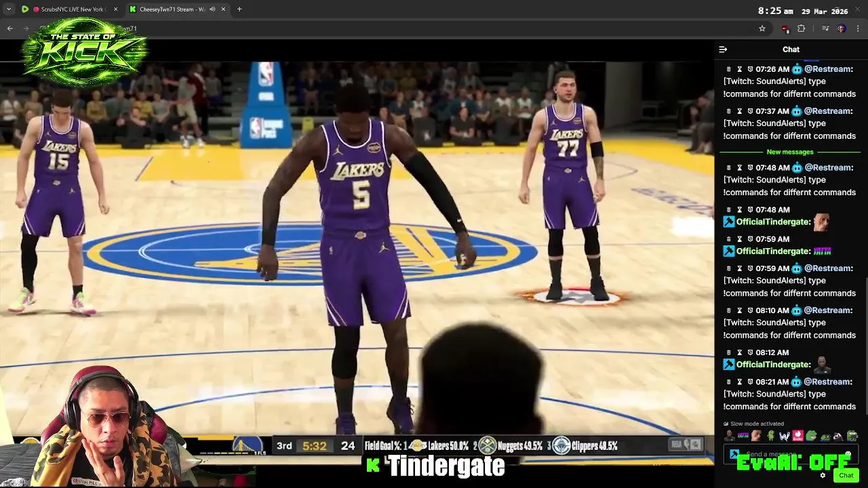Click the green Chat send button

coord(846,475)
